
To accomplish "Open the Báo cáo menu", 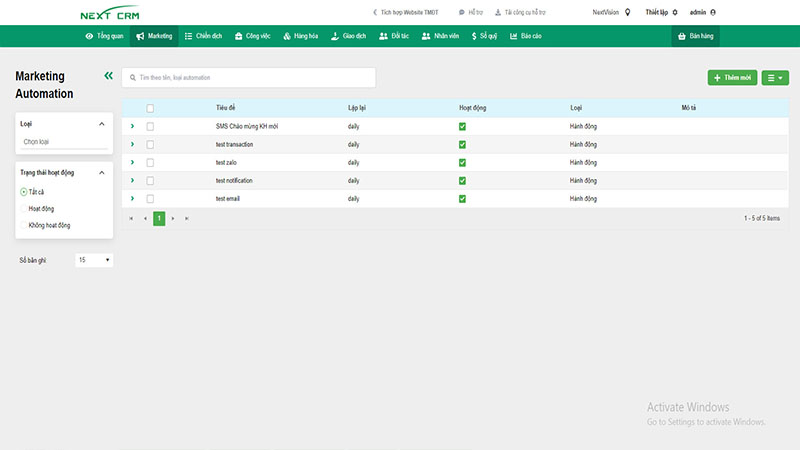I will point(526,36).
